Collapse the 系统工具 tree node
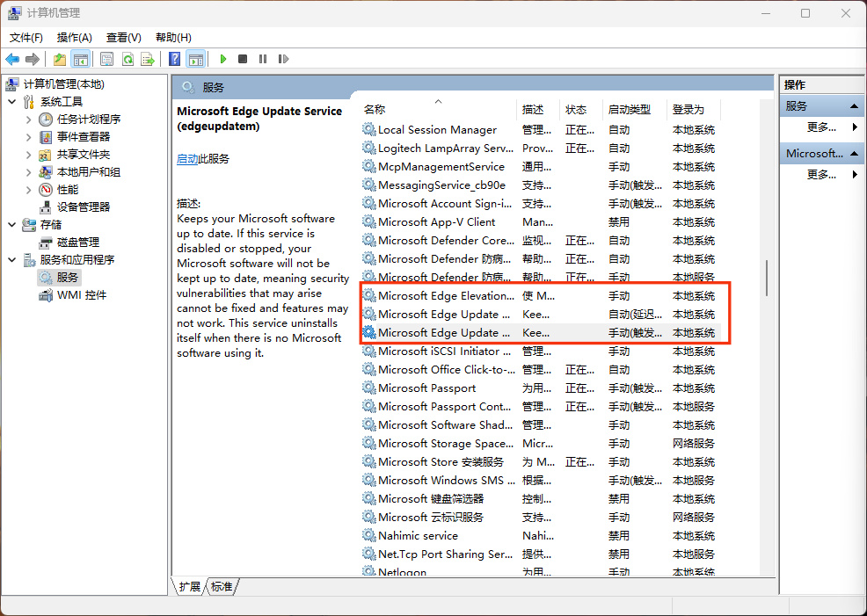The height and width of the screenshot is (616, 867). click(x=12, y=102)
